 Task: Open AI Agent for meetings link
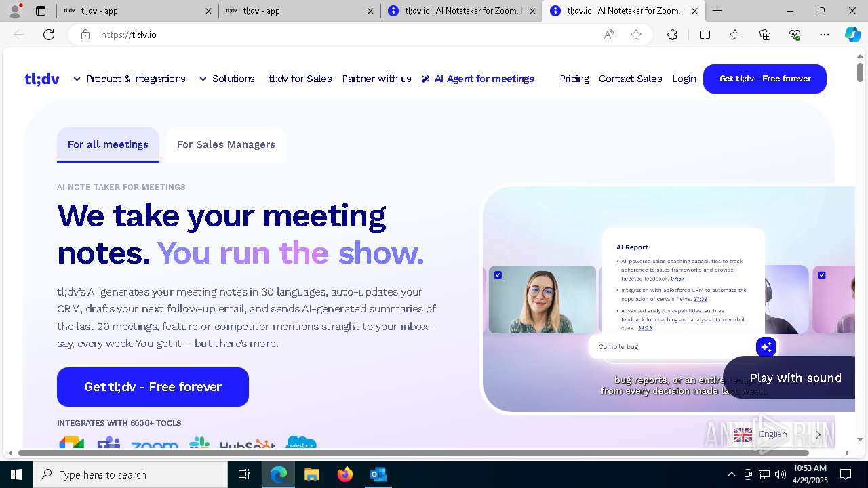pos(477,79)
